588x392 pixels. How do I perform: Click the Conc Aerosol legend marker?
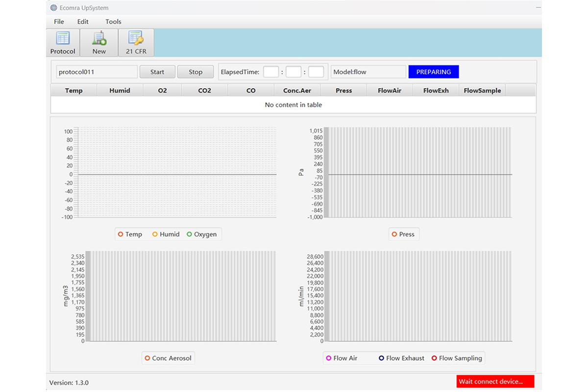click(147, 358)
